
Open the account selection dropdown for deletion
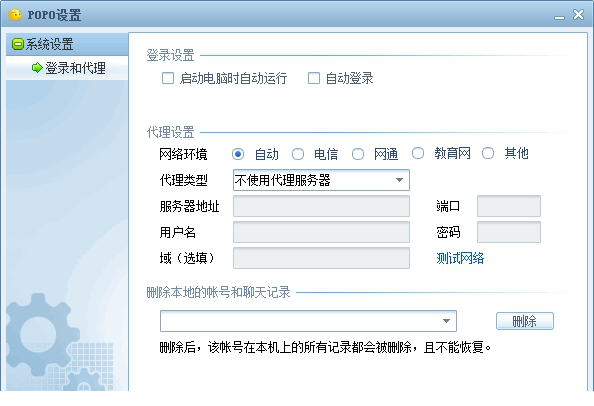[308, 321]
